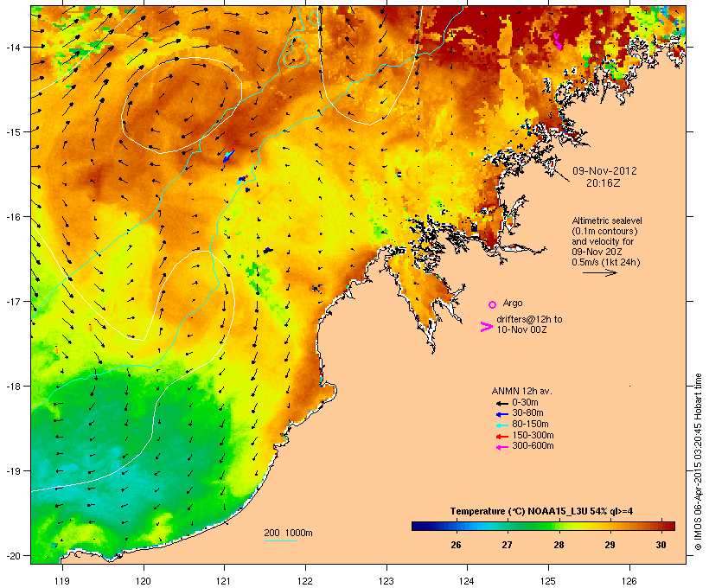Click the Temperature NOAA15_L3U colorbar title

pos(542,511)
